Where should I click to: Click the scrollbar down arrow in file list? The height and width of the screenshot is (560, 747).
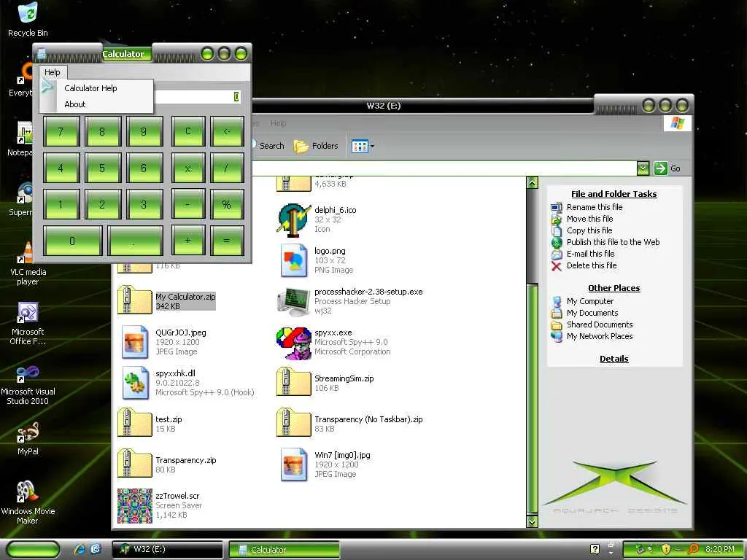(532, 521)
